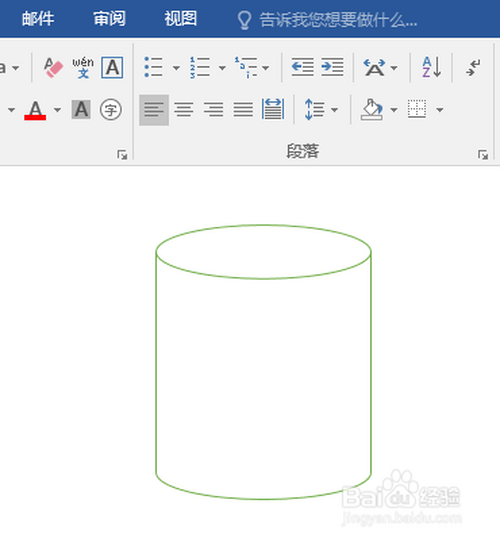The height and width of the screenshot is (542, 500).
Task: Open the 邮件 ribbon tab
Action: 38,18
